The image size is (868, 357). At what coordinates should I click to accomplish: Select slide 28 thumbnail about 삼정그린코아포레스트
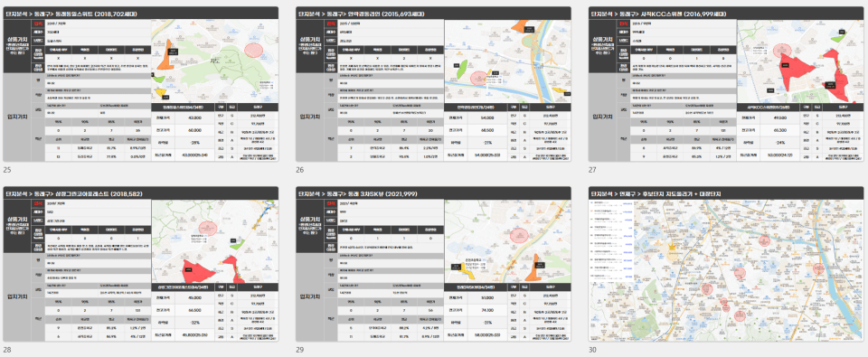pyautogui.click(x=141, y=264)
